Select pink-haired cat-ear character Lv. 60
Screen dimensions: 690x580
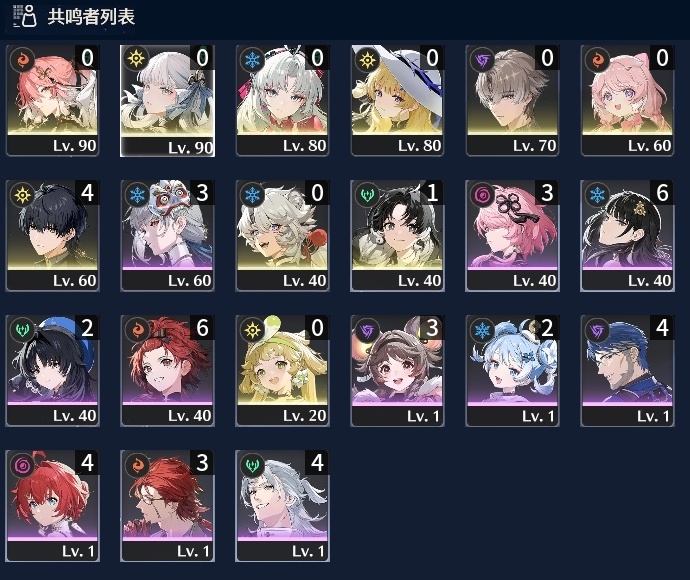(627, 101)
